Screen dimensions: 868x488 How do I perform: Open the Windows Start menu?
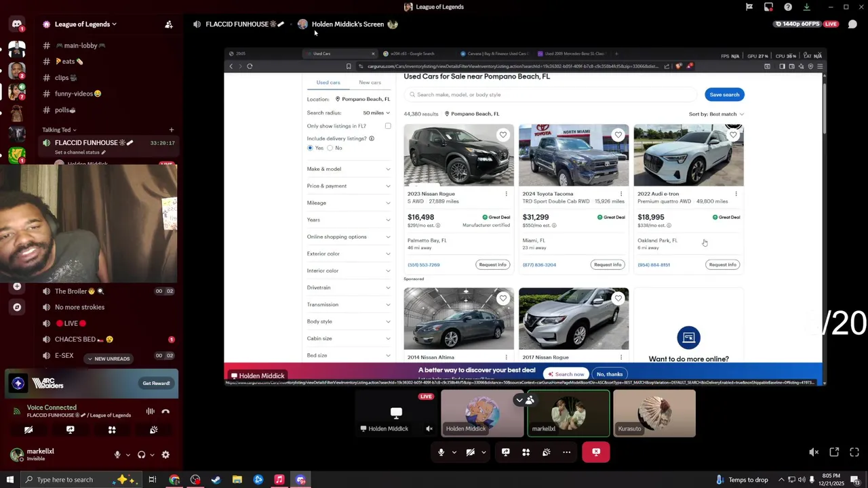(9, 480)
